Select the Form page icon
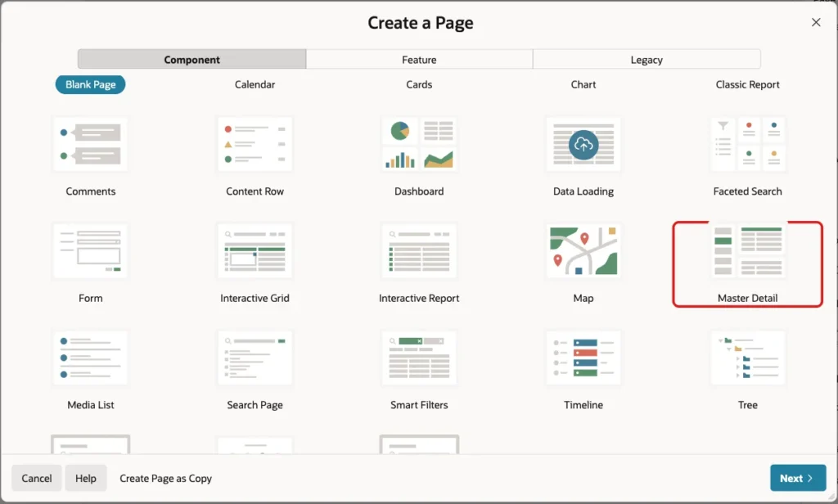Image resolution: width=838 pixels, height=504 pixels. [x=90, y=251]
